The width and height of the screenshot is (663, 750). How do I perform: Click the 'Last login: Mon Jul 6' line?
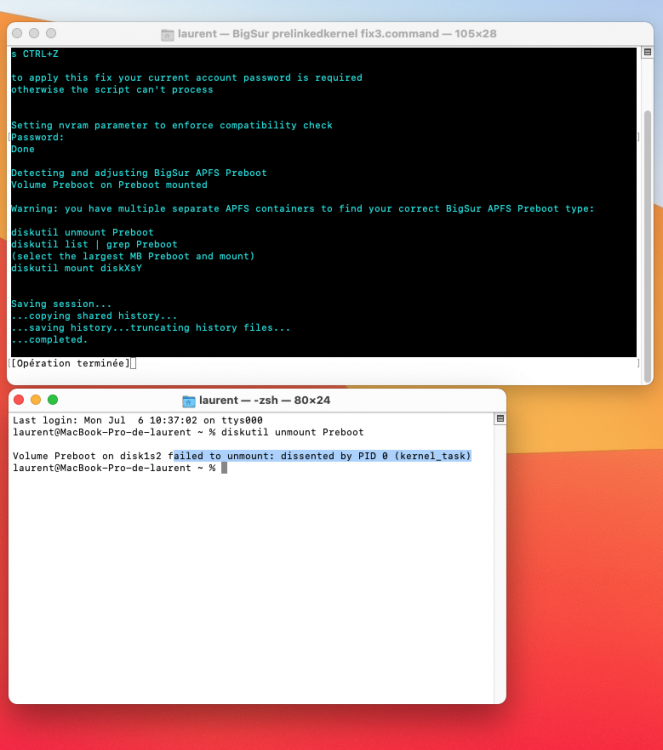point(138,420)
